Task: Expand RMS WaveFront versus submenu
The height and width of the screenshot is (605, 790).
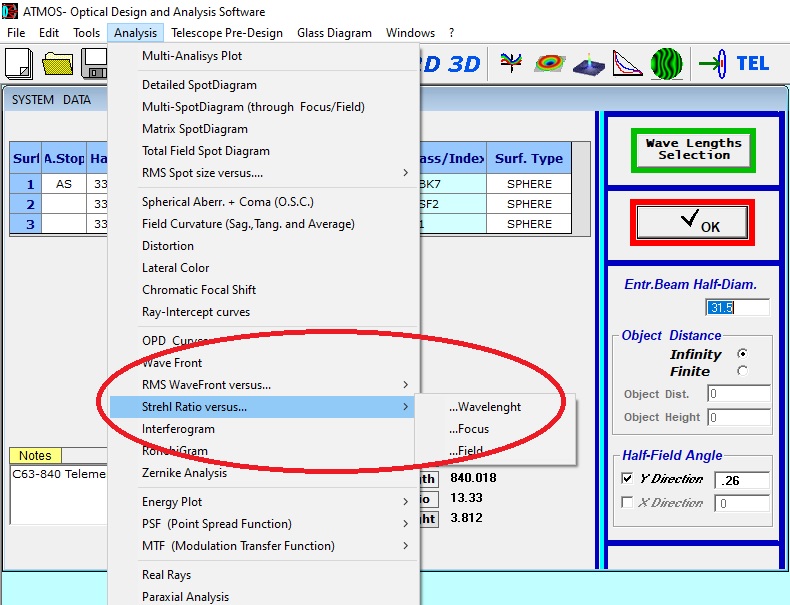Action: pos(262,385)
